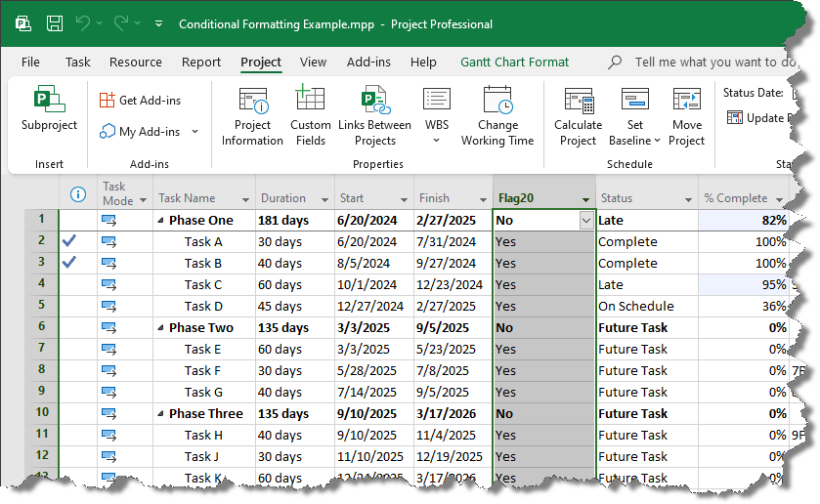
Task: Click Calculate Project
Action: click(578, 116)
